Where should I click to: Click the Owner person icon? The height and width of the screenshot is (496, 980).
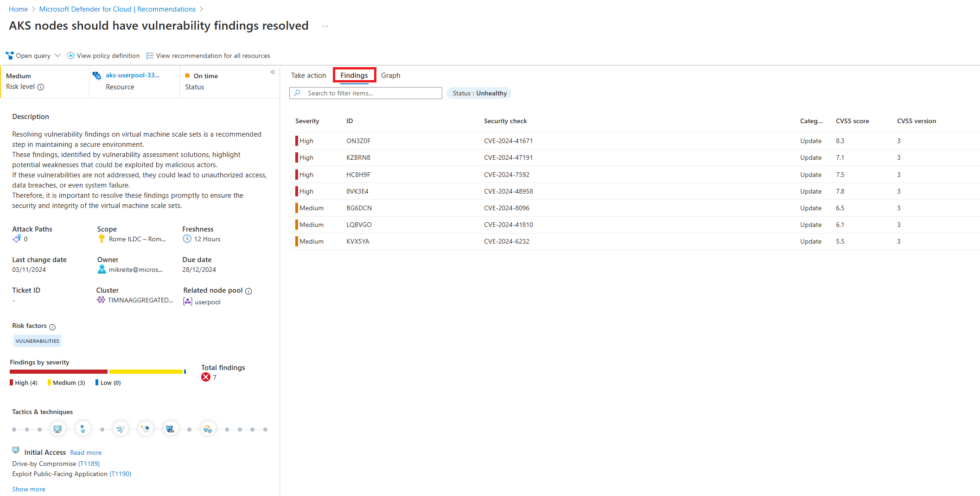point(102,270)
